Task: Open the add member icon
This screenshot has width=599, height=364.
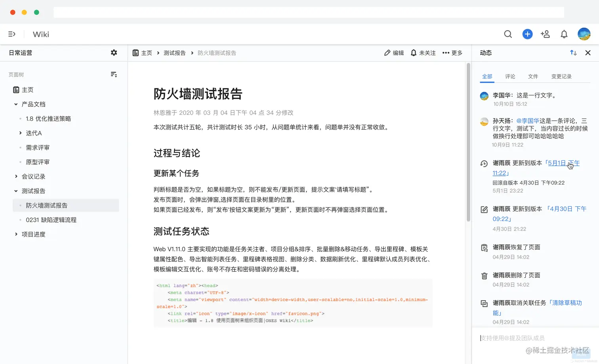Action: tap(545, 34)
